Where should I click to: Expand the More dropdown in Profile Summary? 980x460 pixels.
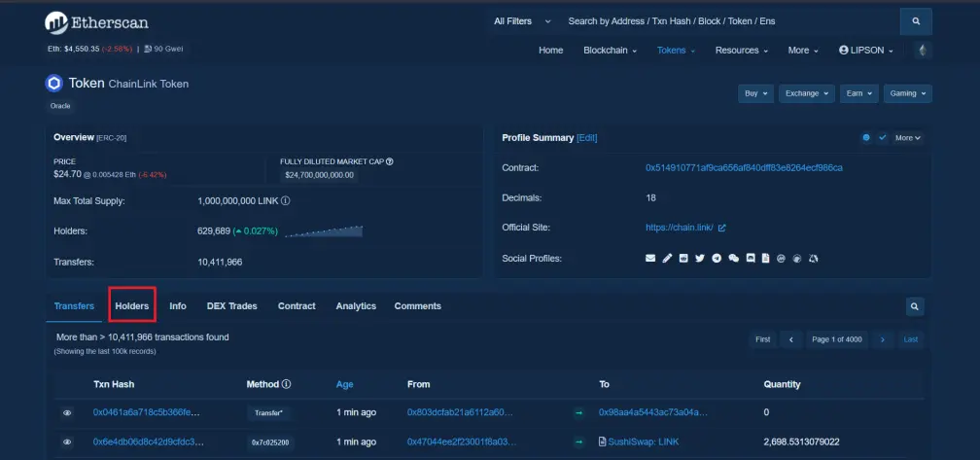point(907,137)
